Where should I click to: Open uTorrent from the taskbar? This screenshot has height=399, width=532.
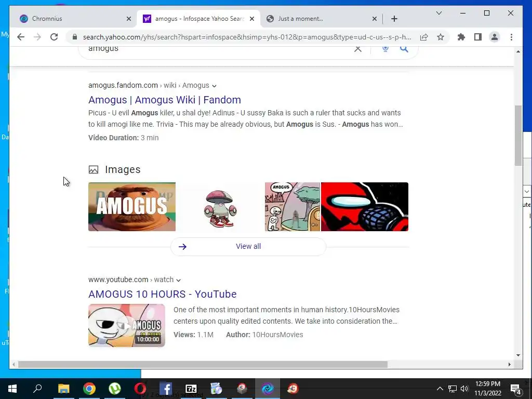click(x=115, y=389)
